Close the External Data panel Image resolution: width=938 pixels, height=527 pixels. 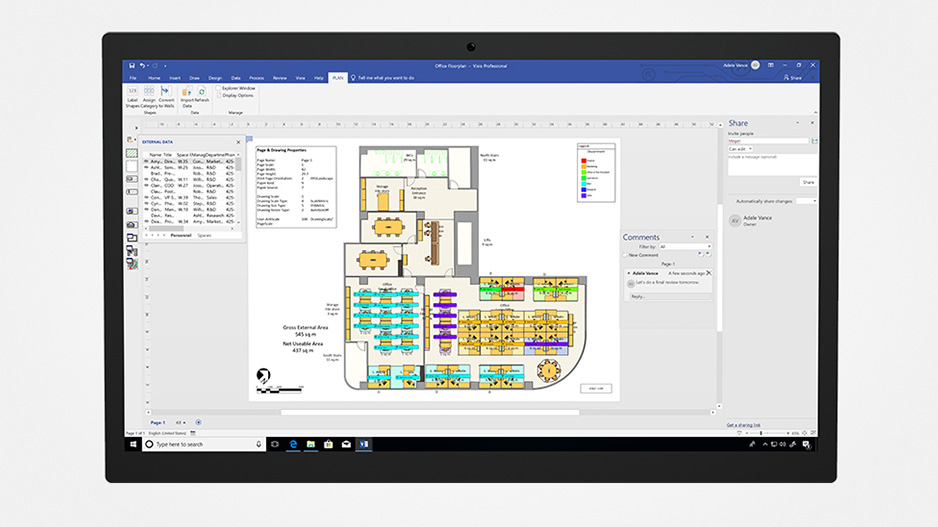(x=238, y=142)
